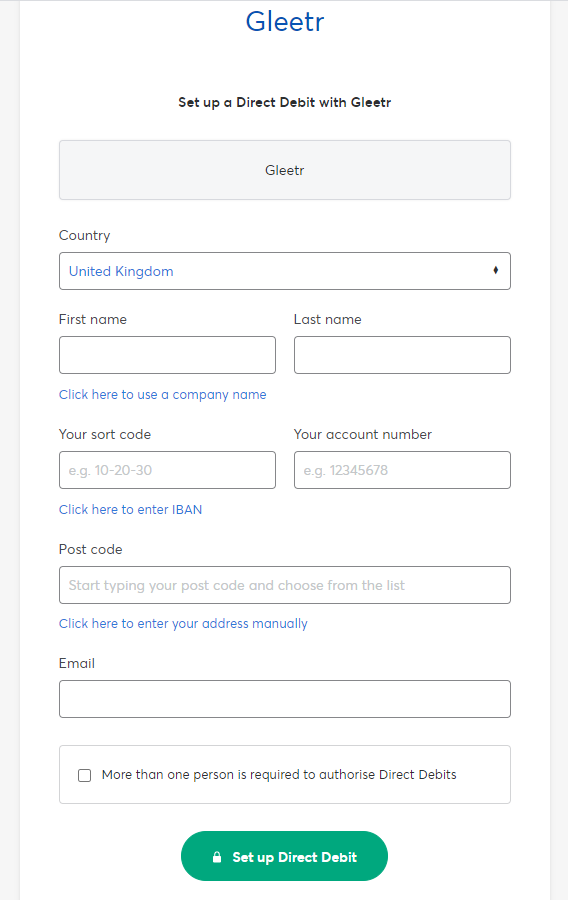Focus the First name input field
This screenshot has width=568, height=900.
(x=168, y=355)
